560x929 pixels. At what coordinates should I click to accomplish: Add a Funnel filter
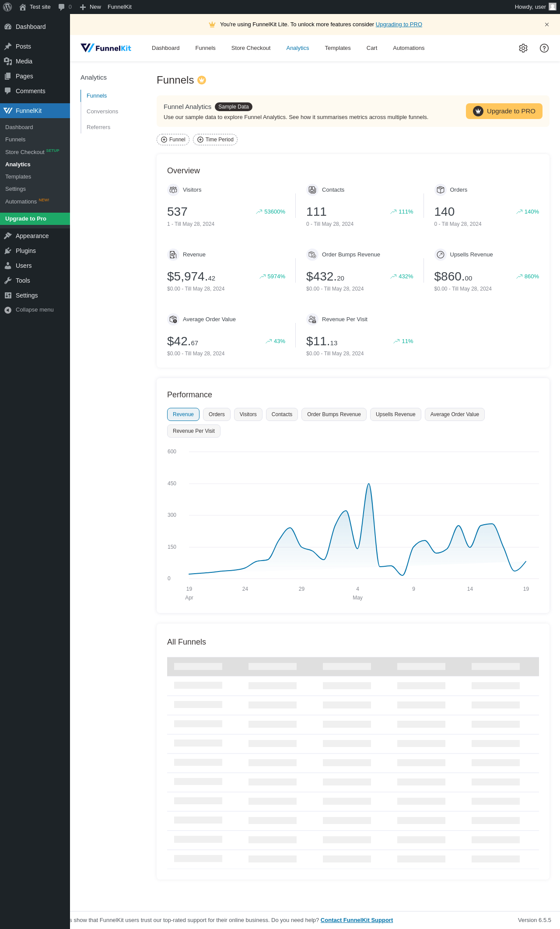point(173,140)
